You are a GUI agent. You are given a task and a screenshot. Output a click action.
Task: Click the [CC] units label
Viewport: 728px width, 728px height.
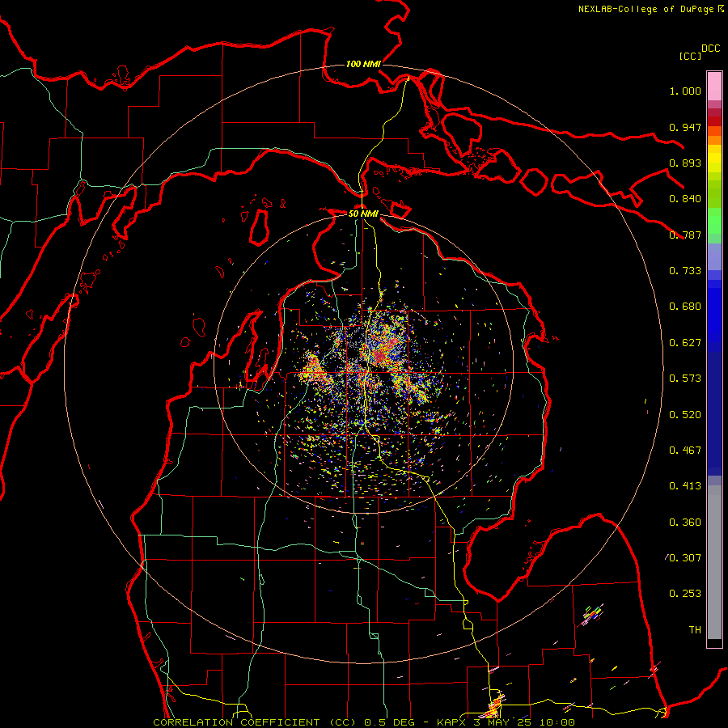pyautogui.click(x=690, y=56)
